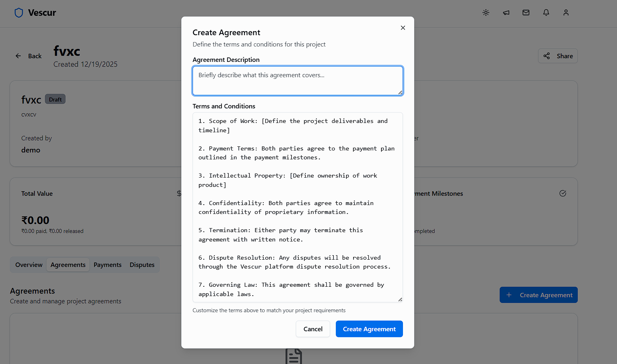
Task: Open messages with the envelope icon
Action: click(526, 13)
